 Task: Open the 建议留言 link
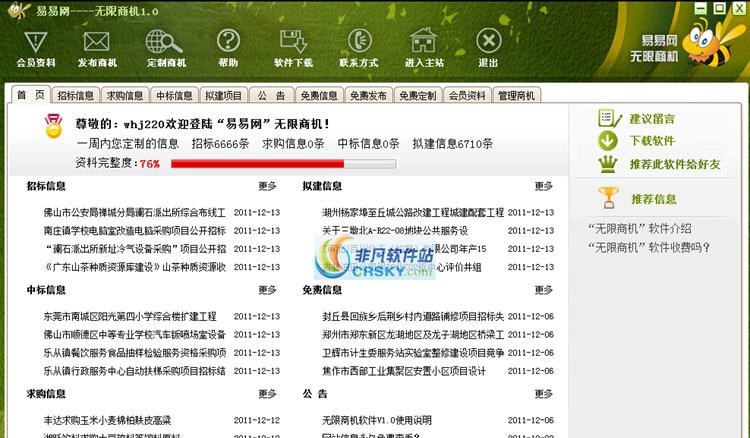coord(652,119)
